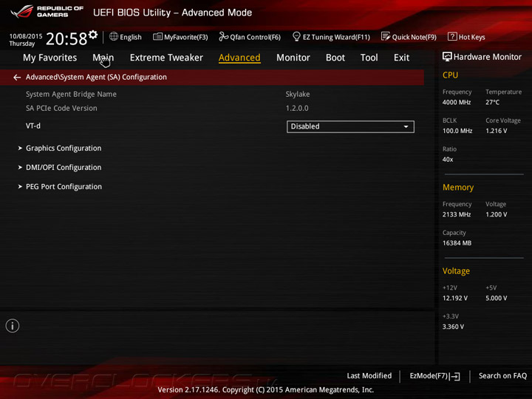Click the Quick Note notepad icon
532x399 pixels.
[386, 36]
